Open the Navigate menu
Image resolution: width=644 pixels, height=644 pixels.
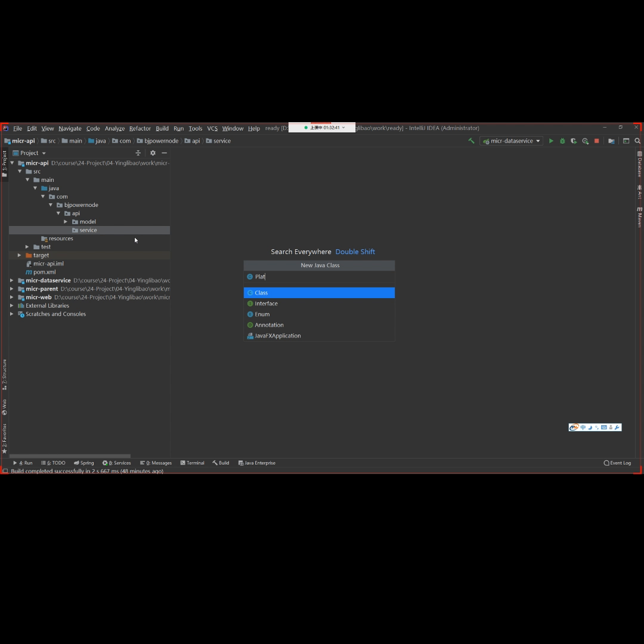coord(70,128)
